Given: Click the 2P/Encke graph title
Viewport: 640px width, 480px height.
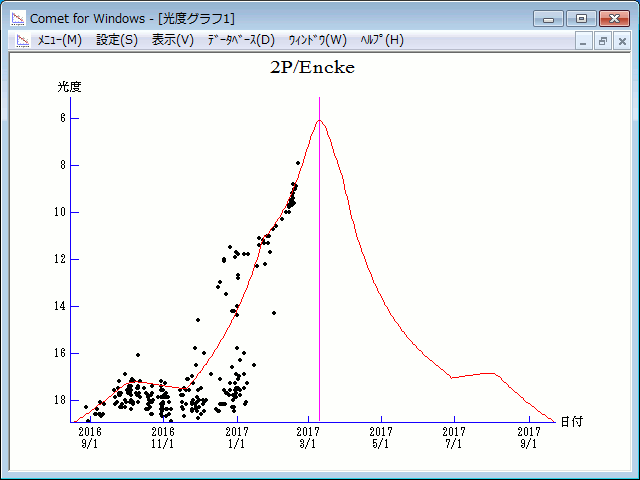Looking at the screenshot, I should pyautogui.click(x=312, y=67).
